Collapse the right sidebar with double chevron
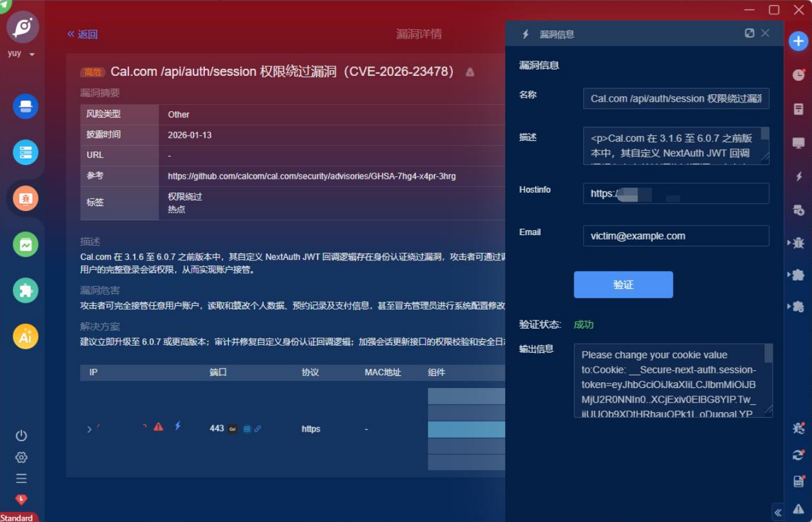812x522 pixels. [778, 512]
